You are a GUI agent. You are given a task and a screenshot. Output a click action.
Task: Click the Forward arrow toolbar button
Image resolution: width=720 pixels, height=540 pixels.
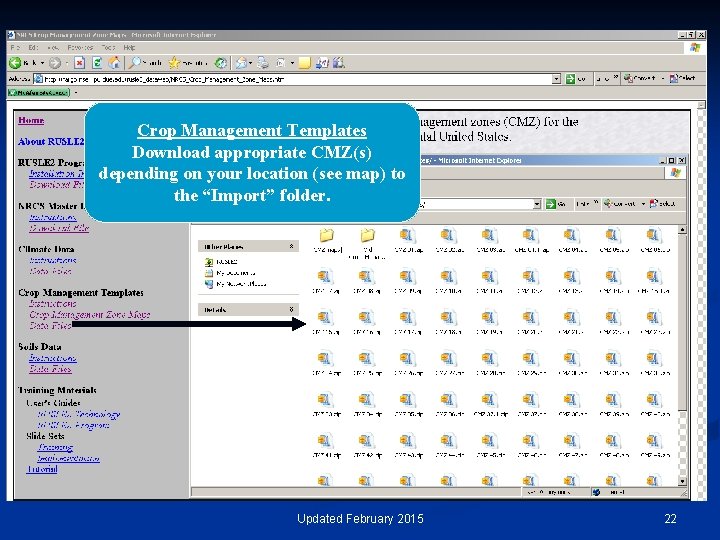55,63
